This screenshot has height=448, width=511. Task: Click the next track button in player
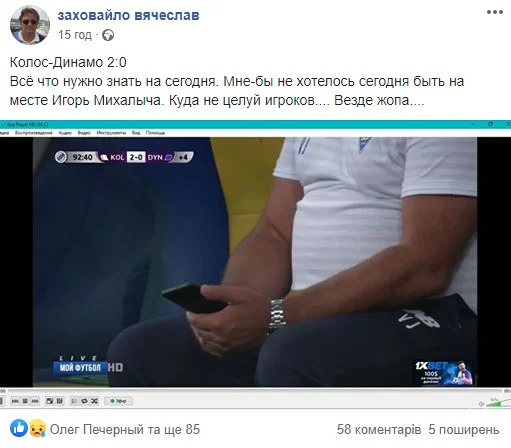coord(35,401)
